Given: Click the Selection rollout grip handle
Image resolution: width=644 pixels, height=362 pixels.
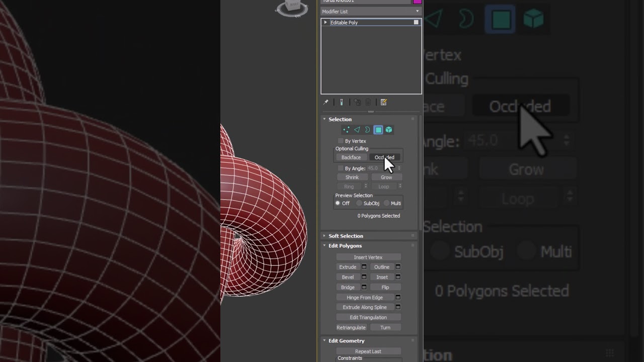Looking at the screenshot, I should tap(413, 119).
